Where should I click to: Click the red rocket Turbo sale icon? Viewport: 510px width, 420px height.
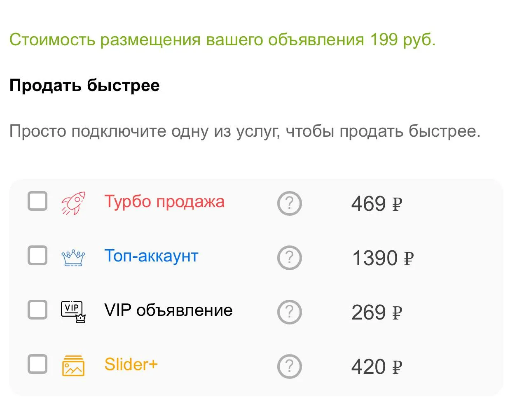[x=73, y=203]
